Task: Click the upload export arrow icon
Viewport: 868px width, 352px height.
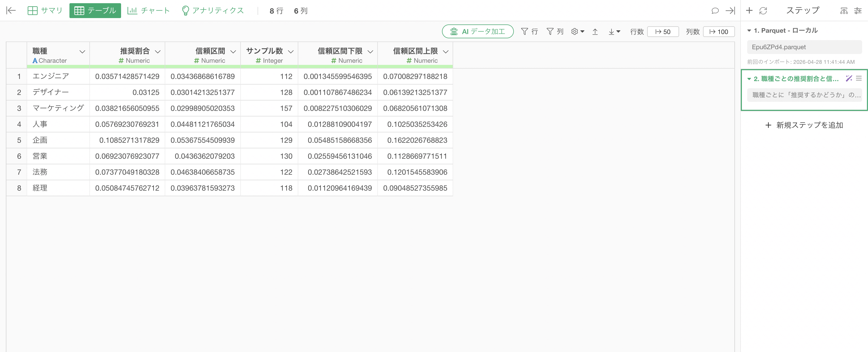Action: coord(595,32)
